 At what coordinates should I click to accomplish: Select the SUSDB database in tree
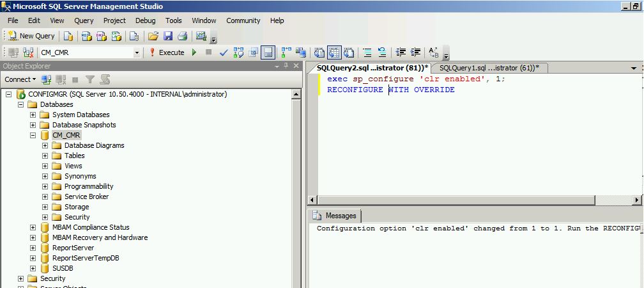coord(63,268)
